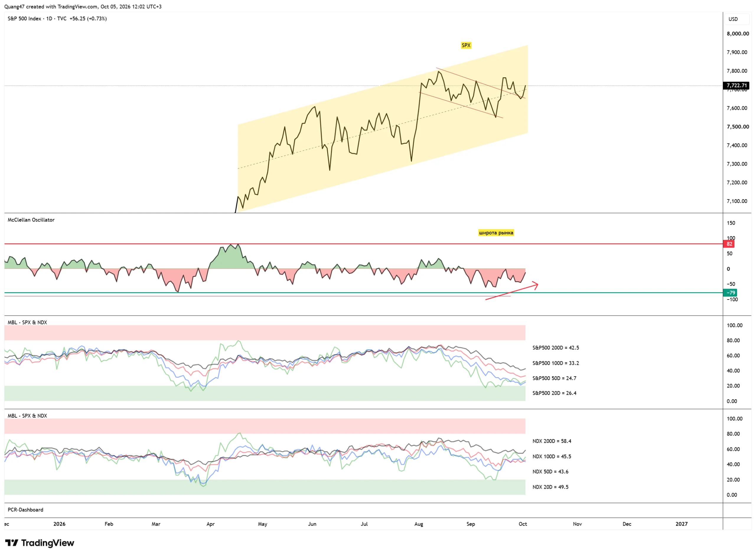Viewport: 756px width, 556px height.
Task: Click the Quang47 TradingView.com header text
Action: point(83,7)
